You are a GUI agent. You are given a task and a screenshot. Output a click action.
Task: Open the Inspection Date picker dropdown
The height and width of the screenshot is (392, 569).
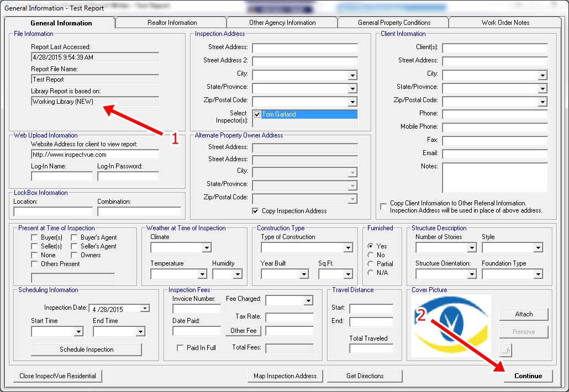145,308
